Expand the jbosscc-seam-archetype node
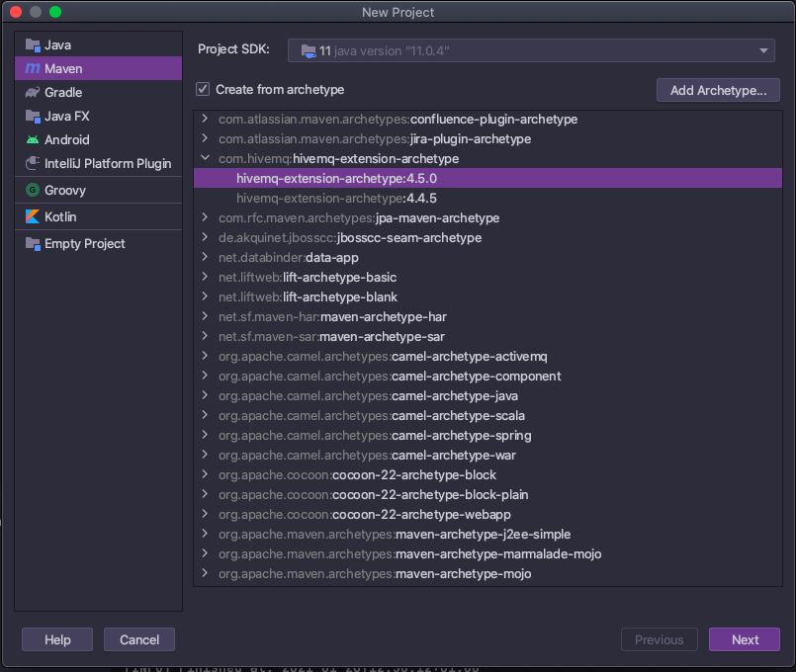796x672 pixels. click(x=205, y=237)
